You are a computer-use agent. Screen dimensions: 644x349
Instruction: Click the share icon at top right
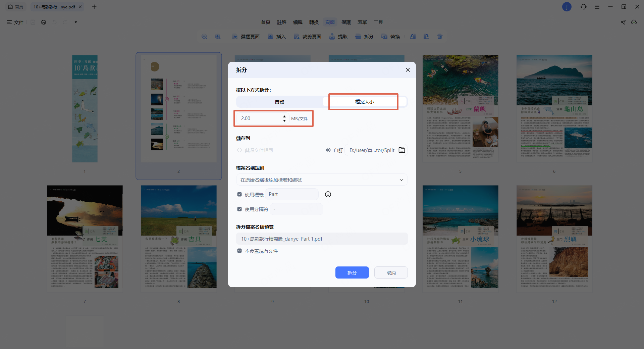point(623,22)
